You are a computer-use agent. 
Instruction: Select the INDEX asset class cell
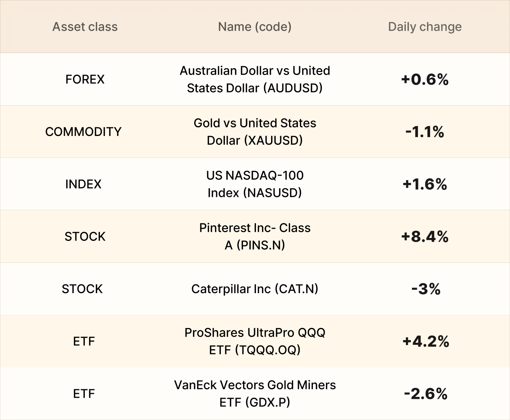83,184
